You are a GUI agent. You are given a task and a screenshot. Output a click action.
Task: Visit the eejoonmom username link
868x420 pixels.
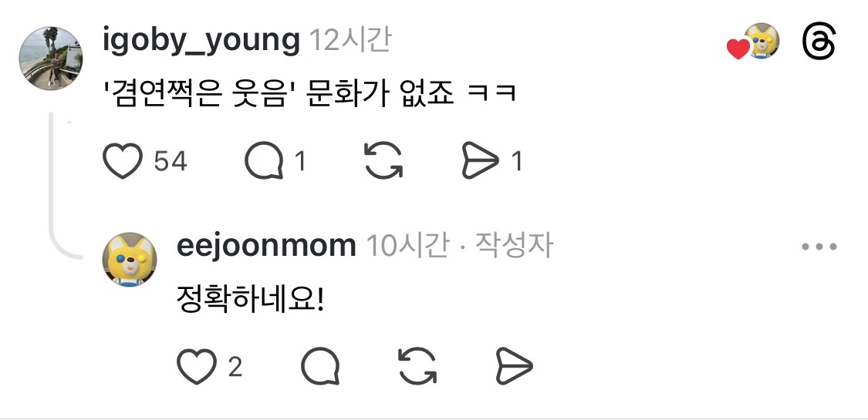coord(266,245)
